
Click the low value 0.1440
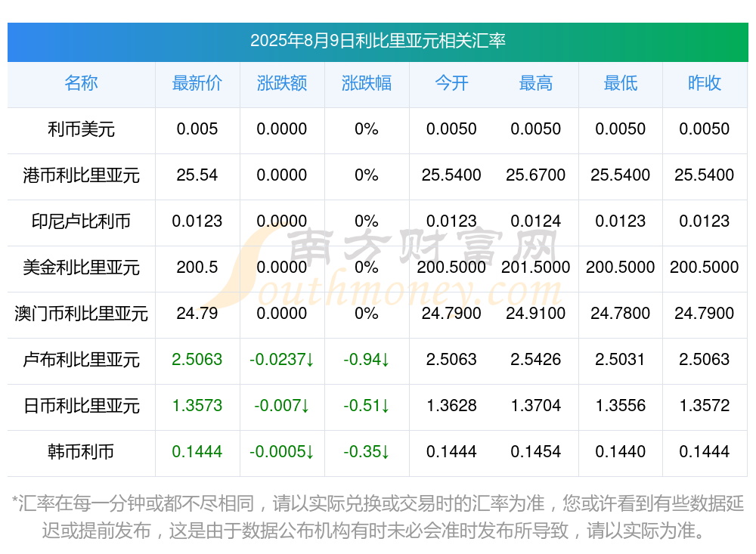pos(621,452)
